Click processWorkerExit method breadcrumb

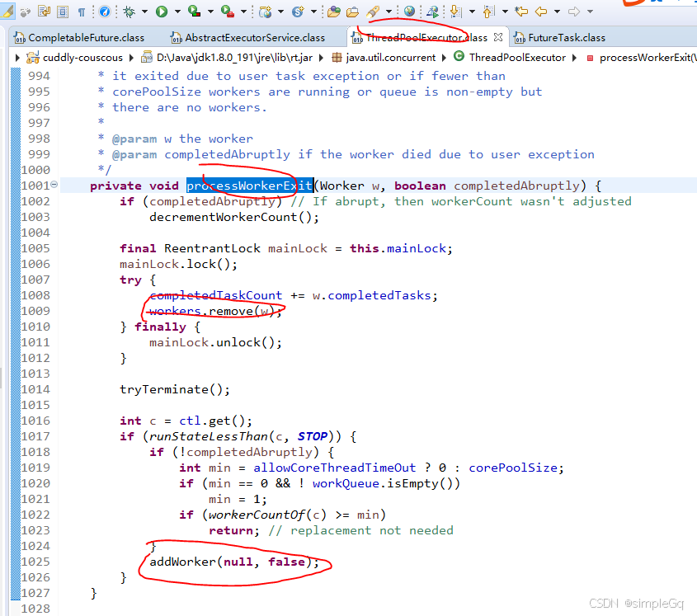640,58
